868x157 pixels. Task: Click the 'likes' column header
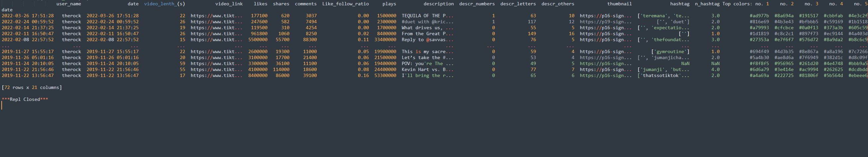coord(261,4)
